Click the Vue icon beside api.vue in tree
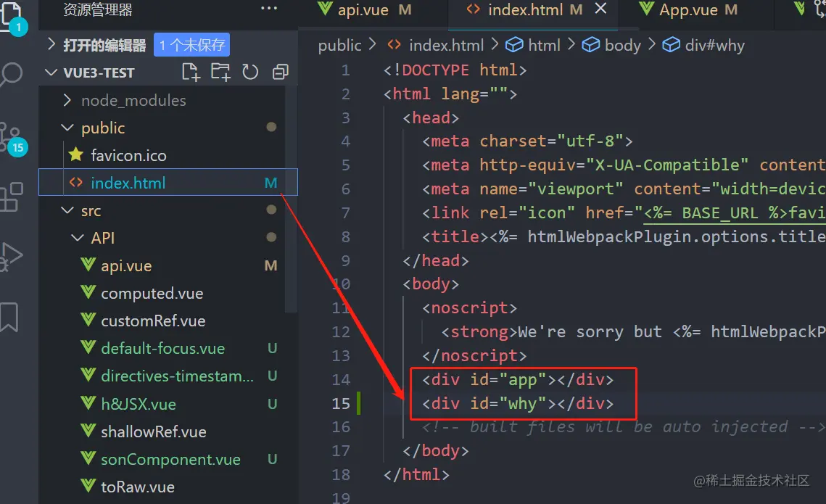Screen dimensions: 826x504 pyautogui.click(x=88, y=265)
